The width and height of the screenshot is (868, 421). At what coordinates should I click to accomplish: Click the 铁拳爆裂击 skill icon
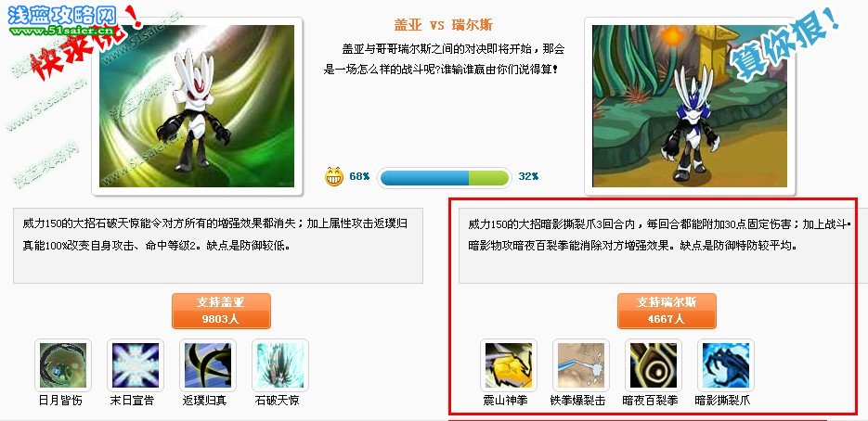pyautogui.click(x=581, y=365)
